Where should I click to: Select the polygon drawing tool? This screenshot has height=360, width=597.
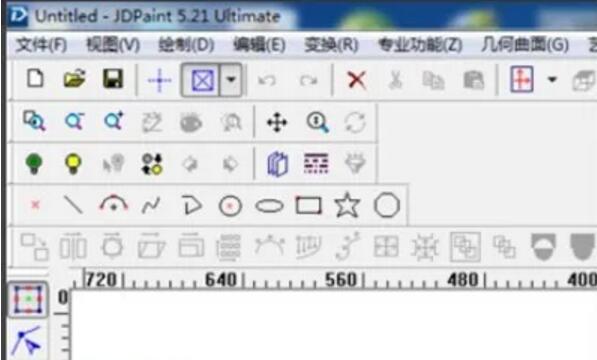[387, 205]
